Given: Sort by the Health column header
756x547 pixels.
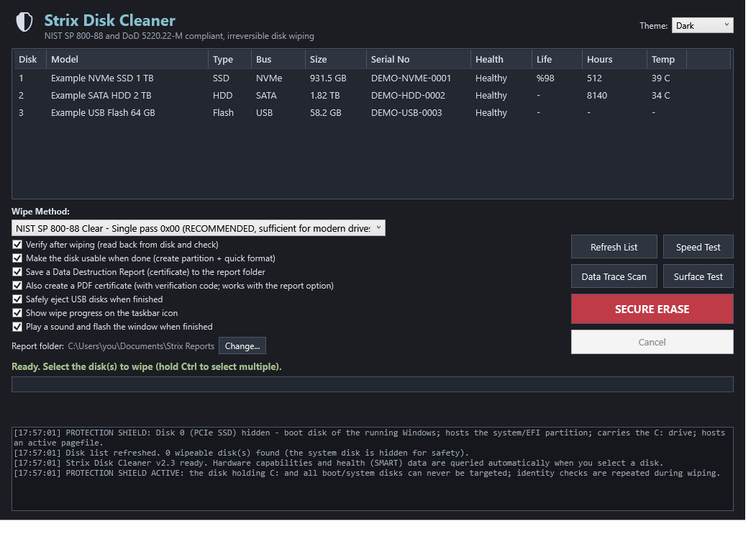Looking at the screenshot, I should (x=501, y=59).
